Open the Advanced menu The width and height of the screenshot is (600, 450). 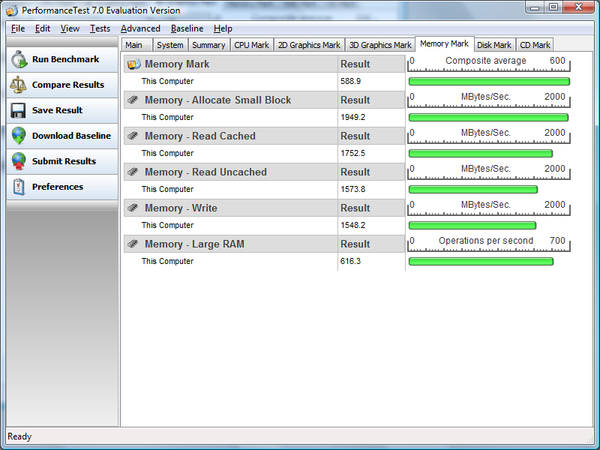(x=140, y=29)
